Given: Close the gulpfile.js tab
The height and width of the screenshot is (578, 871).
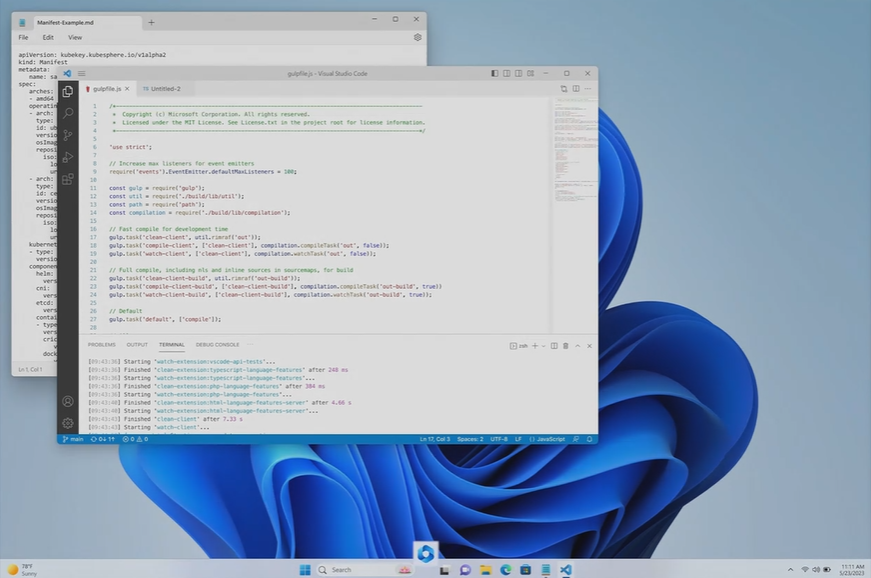Looking at the screenshot, I should coord(127,89).
